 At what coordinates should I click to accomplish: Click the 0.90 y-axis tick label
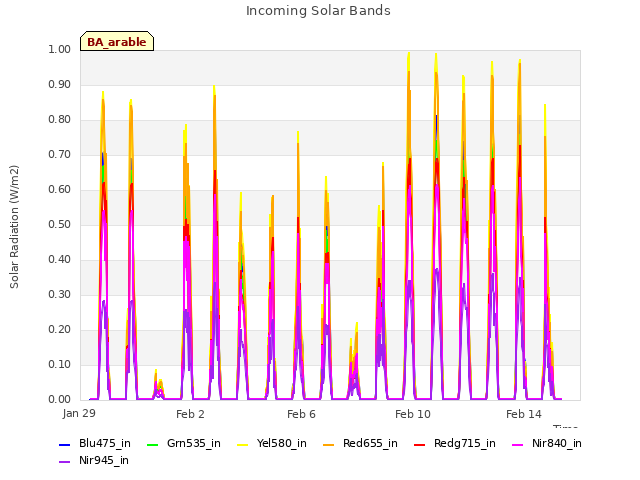click(x=60, y=84)
